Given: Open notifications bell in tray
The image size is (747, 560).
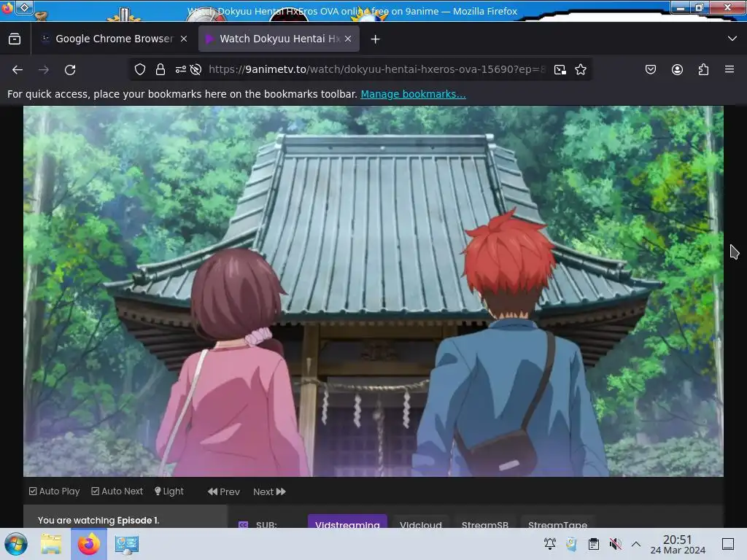Looking at the screenshot, I should (550, 544).
